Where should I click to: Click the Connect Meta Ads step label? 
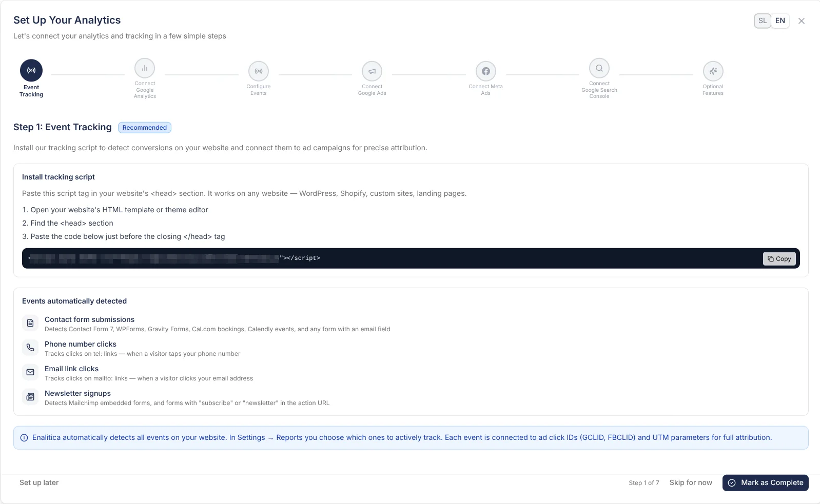[486, 90]
